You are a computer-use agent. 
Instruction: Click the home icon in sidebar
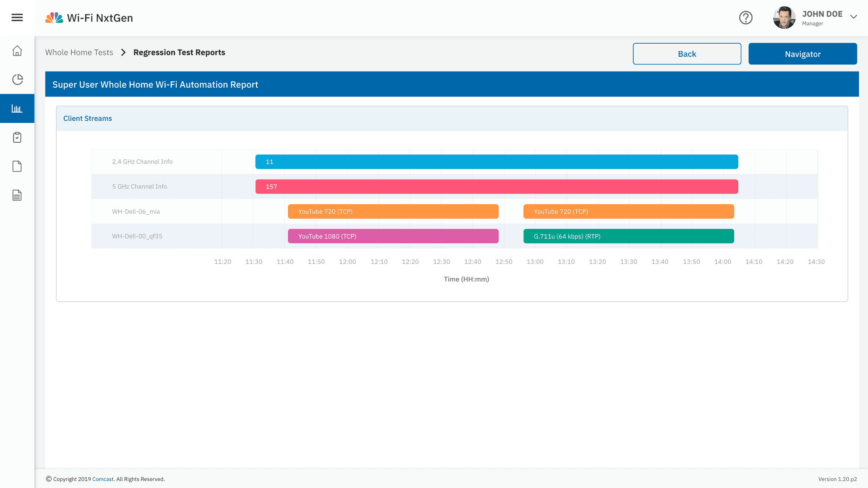point(17,51)
